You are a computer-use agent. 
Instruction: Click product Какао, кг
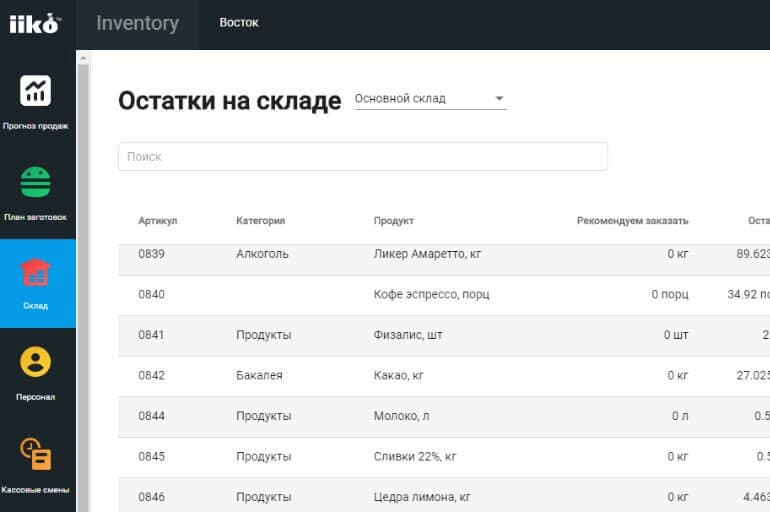398,375
